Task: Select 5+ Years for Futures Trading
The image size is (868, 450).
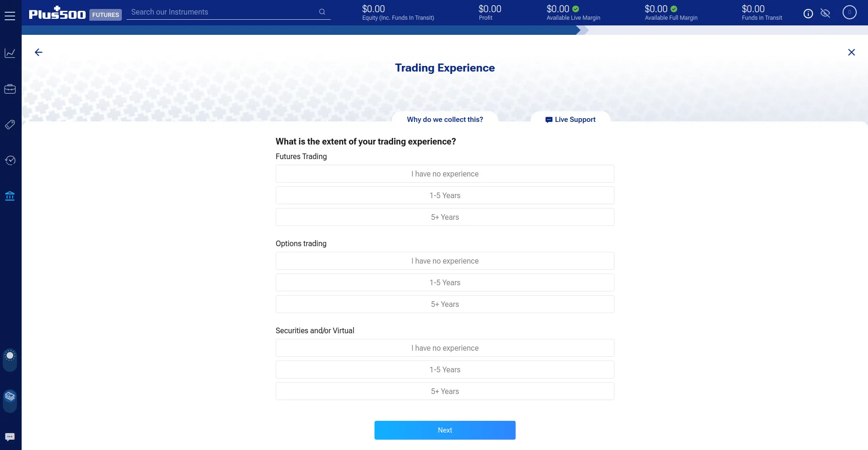Action: (x=445, y=217)
